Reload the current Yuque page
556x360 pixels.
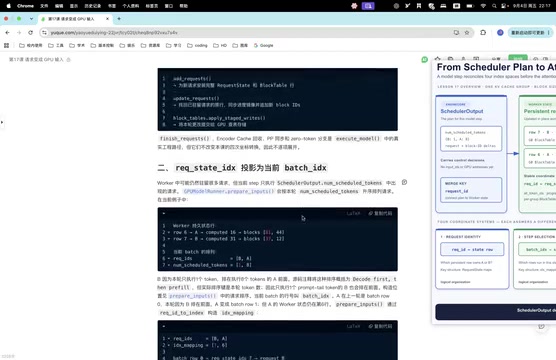pos(30,33)
